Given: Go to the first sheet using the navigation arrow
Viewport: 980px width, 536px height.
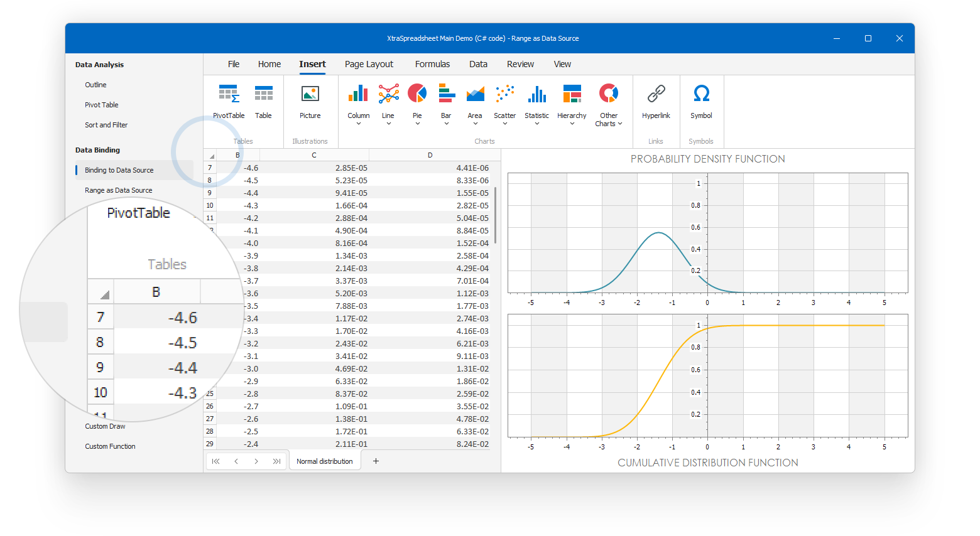Looking at the screenshot, I should coord(216,461).
